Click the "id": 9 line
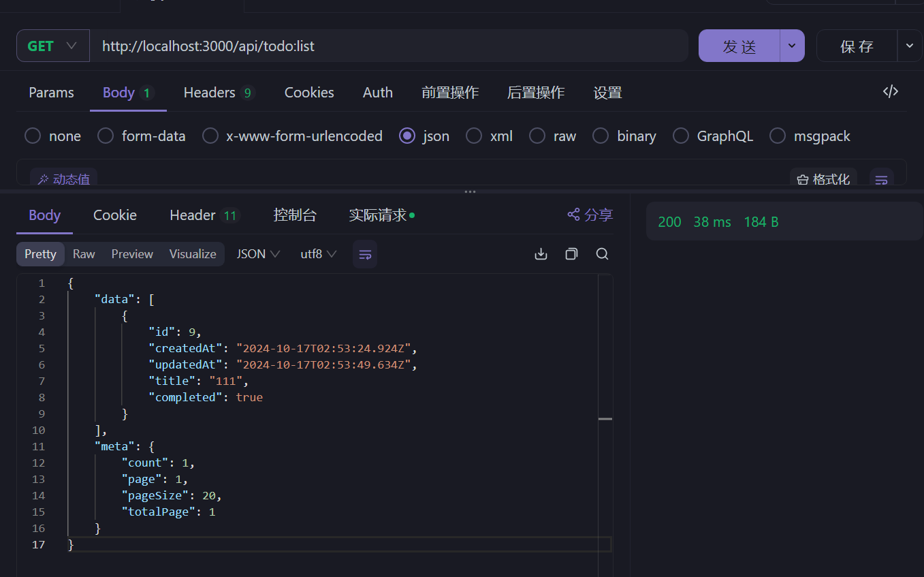 [175, 332]
